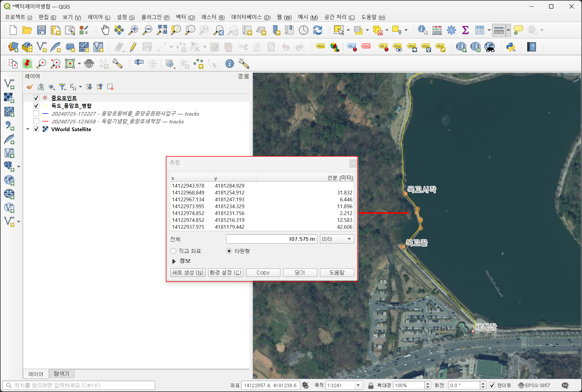Switch to the 탐색기 tab
This screenshot has width=582, height=392.
pos(61,374)
